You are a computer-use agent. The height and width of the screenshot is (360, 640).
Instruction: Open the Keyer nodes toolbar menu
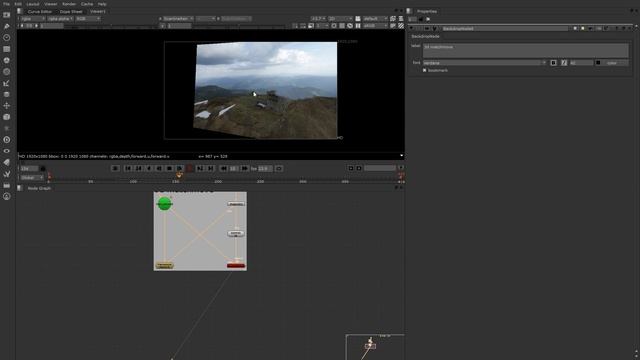pos(7,83)
